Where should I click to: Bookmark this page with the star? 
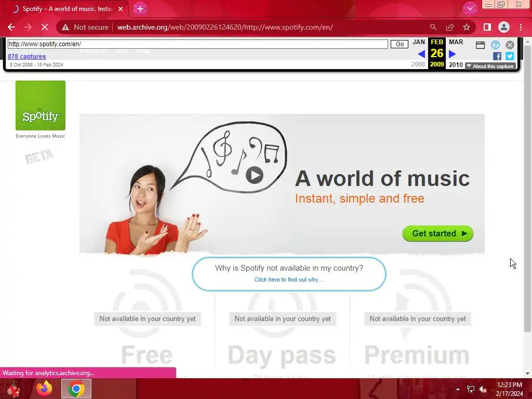pos(467,27)
